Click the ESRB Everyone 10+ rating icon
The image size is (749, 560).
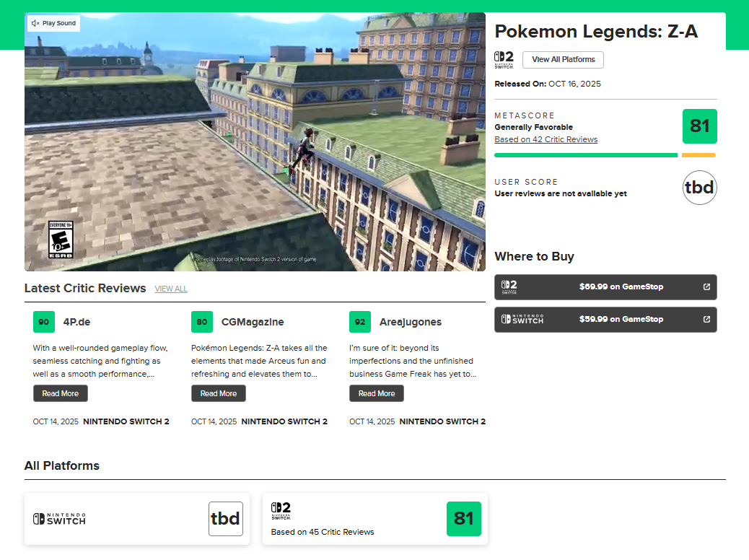[x=60, y=239]
